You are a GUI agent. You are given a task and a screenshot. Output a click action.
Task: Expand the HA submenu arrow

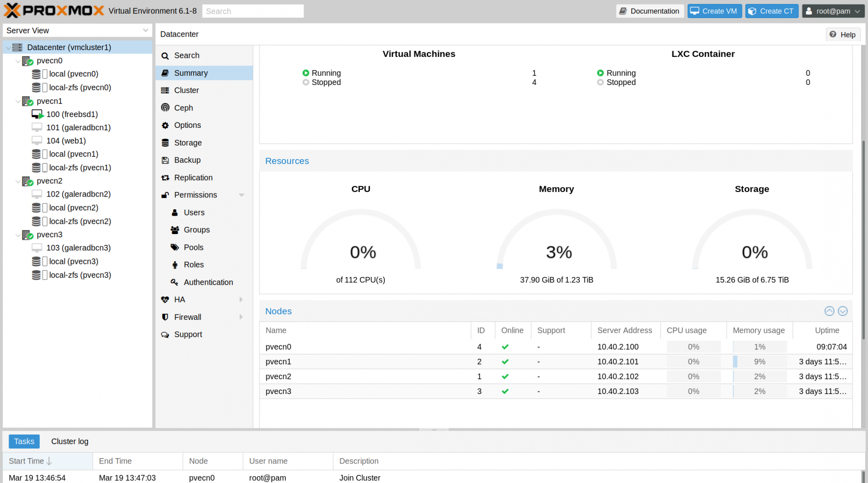point(241,300)
